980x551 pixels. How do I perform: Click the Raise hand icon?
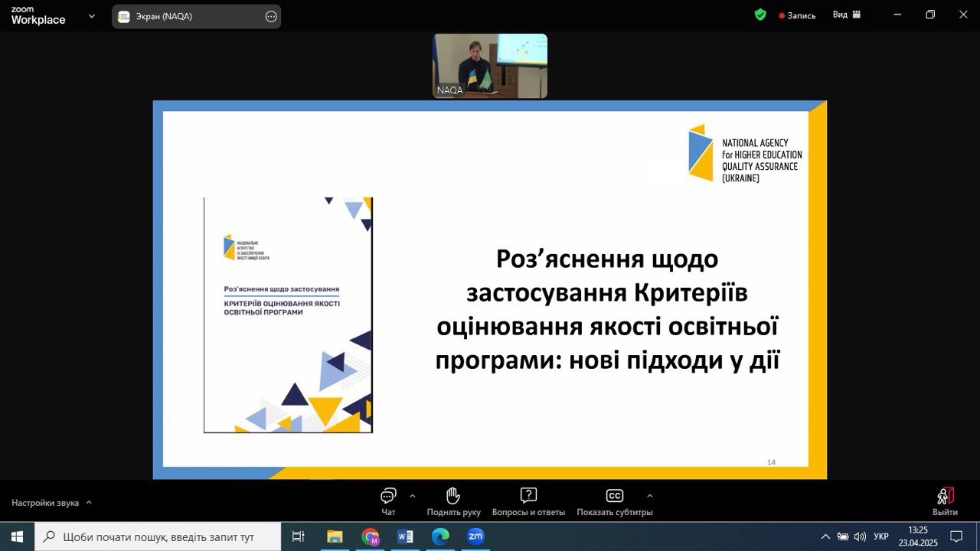[x=453, y=496]
